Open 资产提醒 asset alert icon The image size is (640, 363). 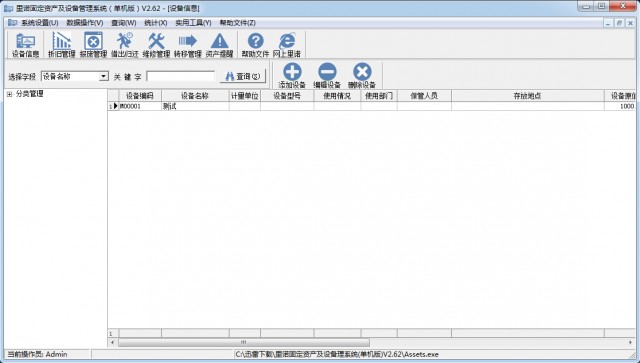(219, 45)
